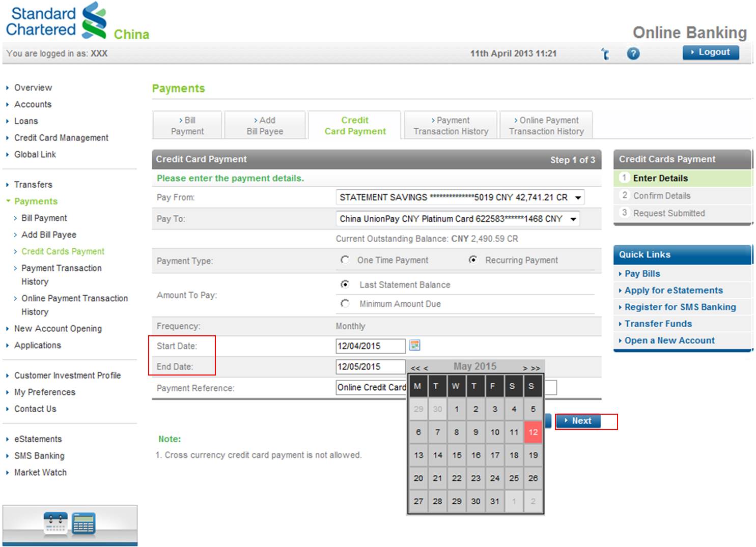Open Bill Payment in sidebar
This screenshot has height=547, width=756.
click(44, 218)
